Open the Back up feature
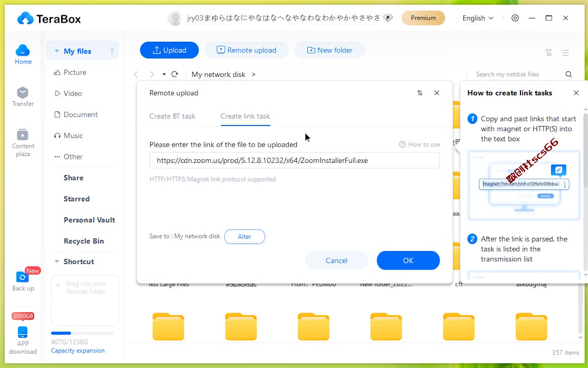This screenshot has height=368, width=588. (x=23, y=281)
